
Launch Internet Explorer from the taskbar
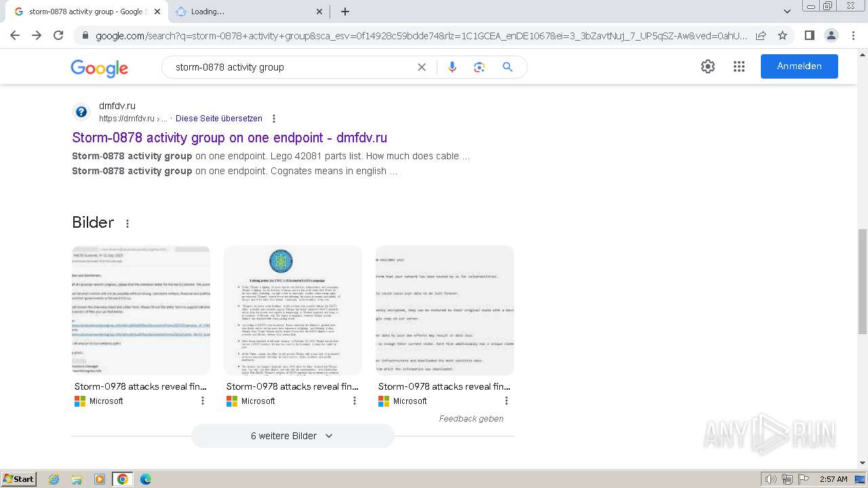[x=54, y=479]
